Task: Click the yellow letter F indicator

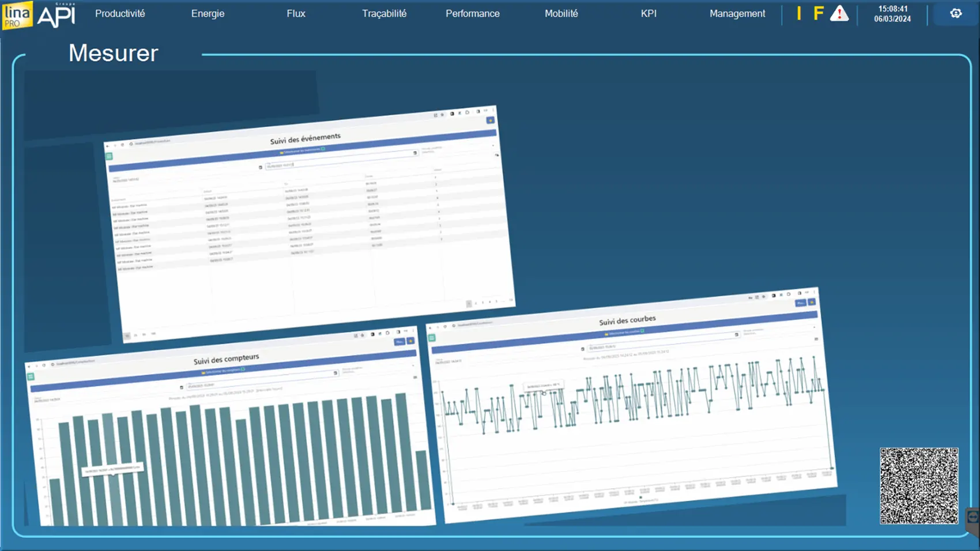Action: point(818,13)
